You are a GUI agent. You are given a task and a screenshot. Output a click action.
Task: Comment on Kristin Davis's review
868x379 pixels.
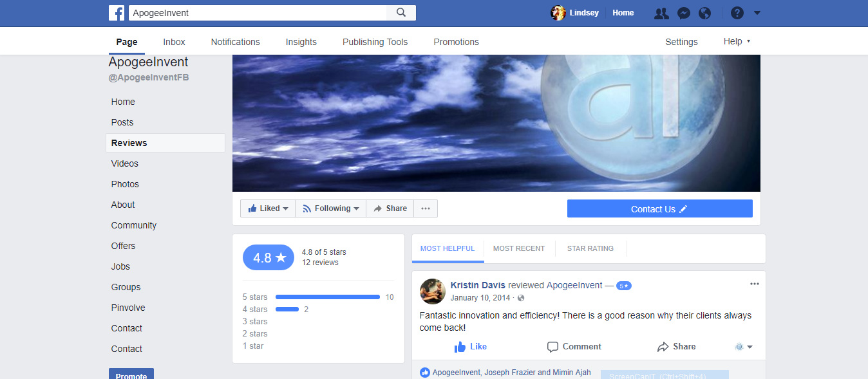(574, 347)
